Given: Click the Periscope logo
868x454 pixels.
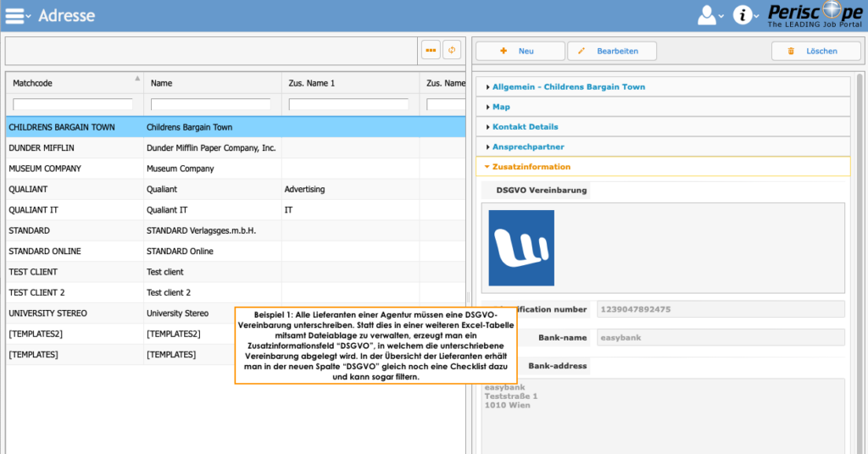Looking at the screenshot, I should [815, 15].
